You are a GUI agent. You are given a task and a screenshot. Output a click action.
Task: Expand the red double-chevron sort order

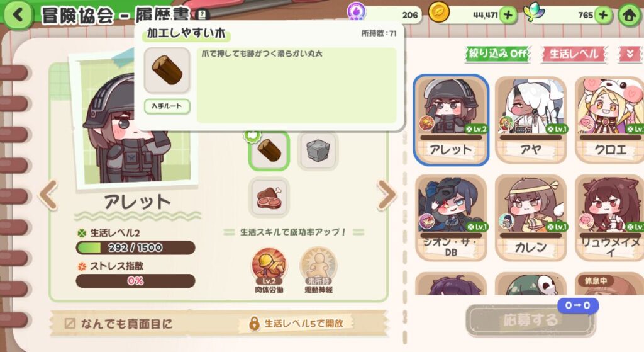tap(630, 54)
